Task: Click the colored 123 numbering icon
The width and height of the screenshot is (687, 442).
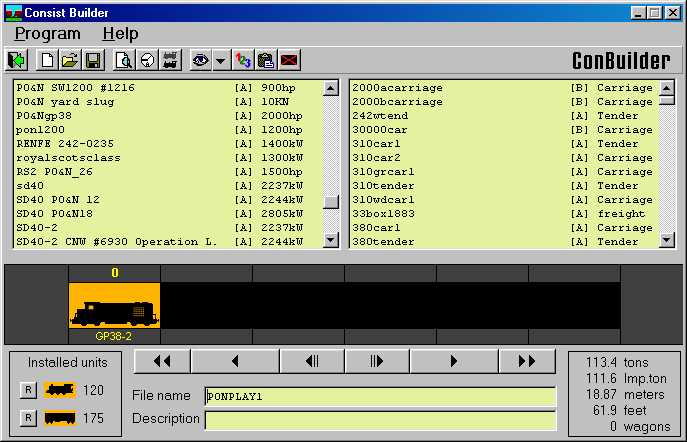Action: tap(243, 60)
